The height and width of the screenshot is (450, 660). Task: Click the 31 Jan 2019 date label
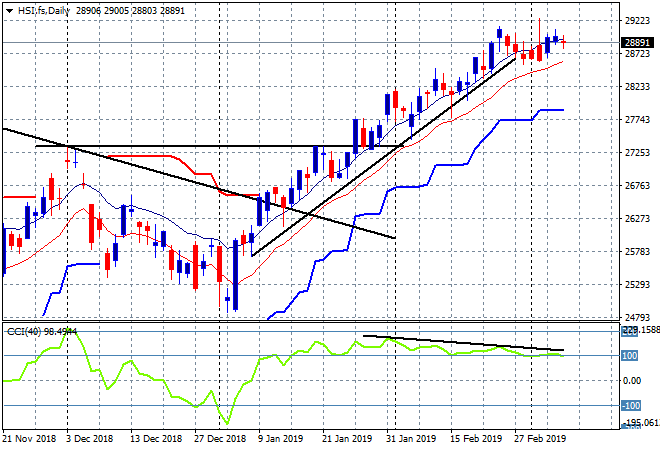pyautogui.click(x=411, y=439)
